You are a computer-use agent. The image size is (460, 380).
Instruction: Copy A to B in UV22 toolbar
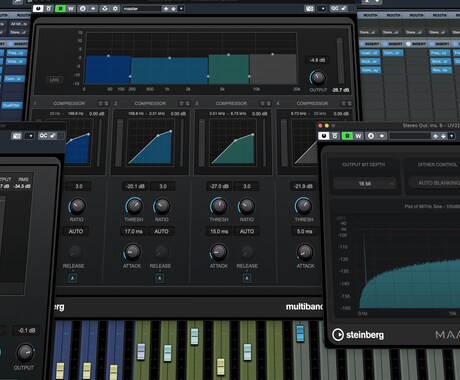tap(381, 136)
